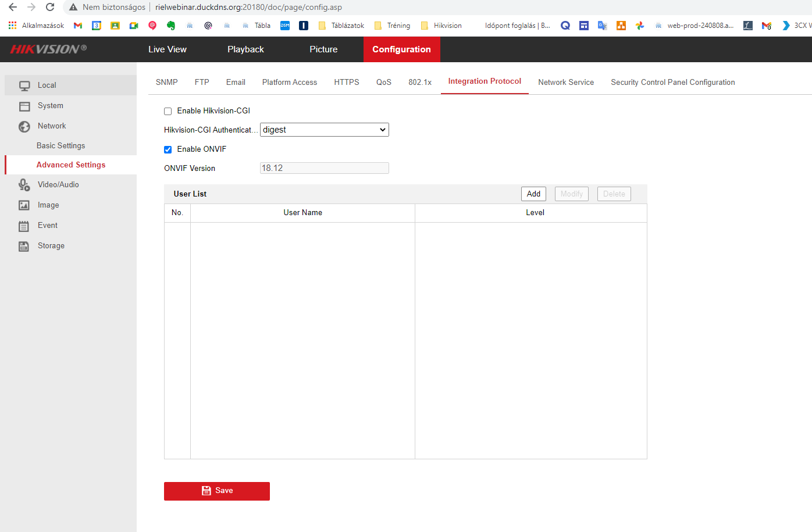This screenshot has width=812, height=532.
Task: Click the Storage disk icon in sidebar
Action: 24,246
